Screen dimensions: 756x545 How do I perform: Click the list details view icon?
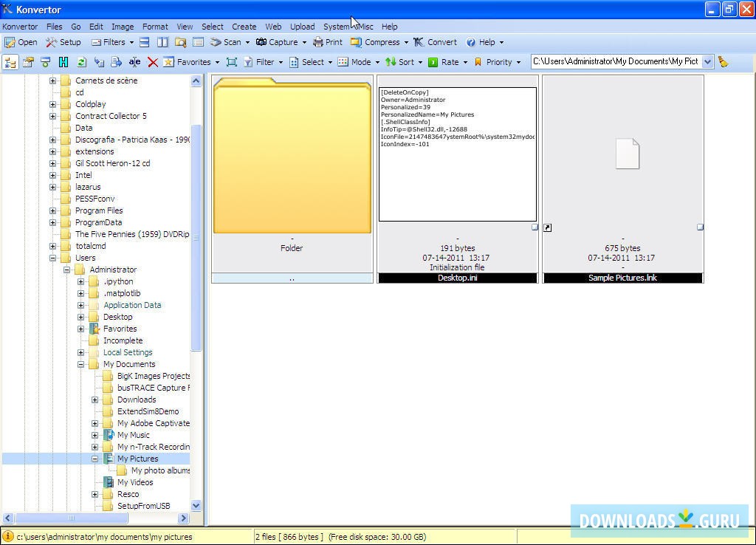pyautogui.click(x=198, y=42)
